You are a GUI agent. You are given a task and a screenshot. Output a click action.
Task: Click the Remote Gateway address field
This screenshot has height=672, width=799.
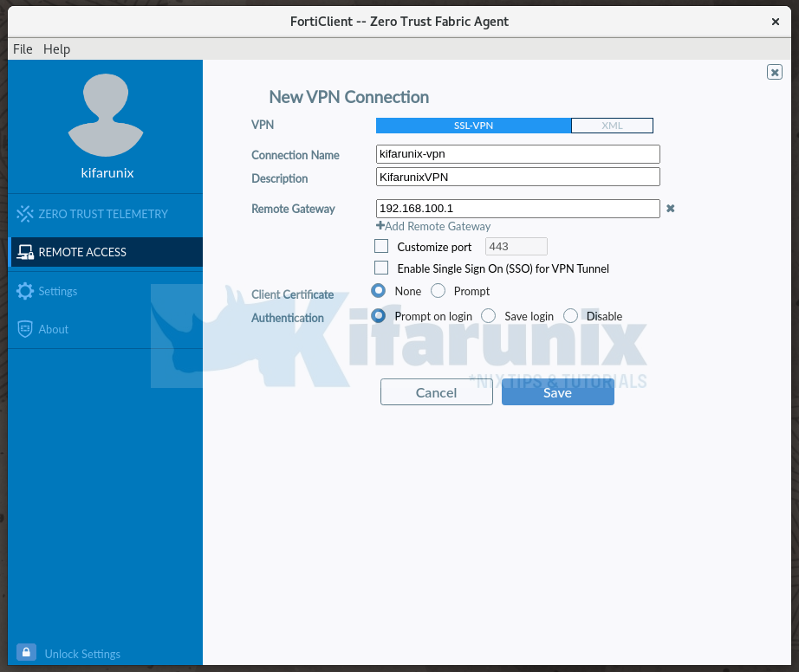pyautogui.click(x=517, y=209)
